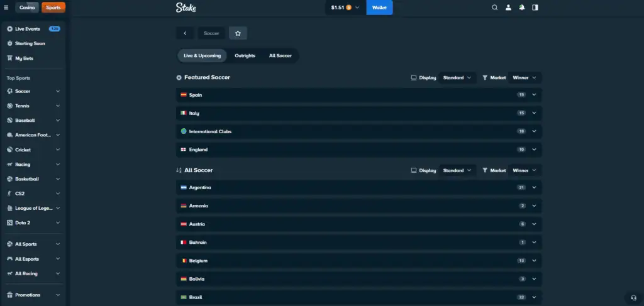The width and height of the screenshot is (644, 306).
Task: Click the search magnifier icon in header
Action: pos(494,8)
